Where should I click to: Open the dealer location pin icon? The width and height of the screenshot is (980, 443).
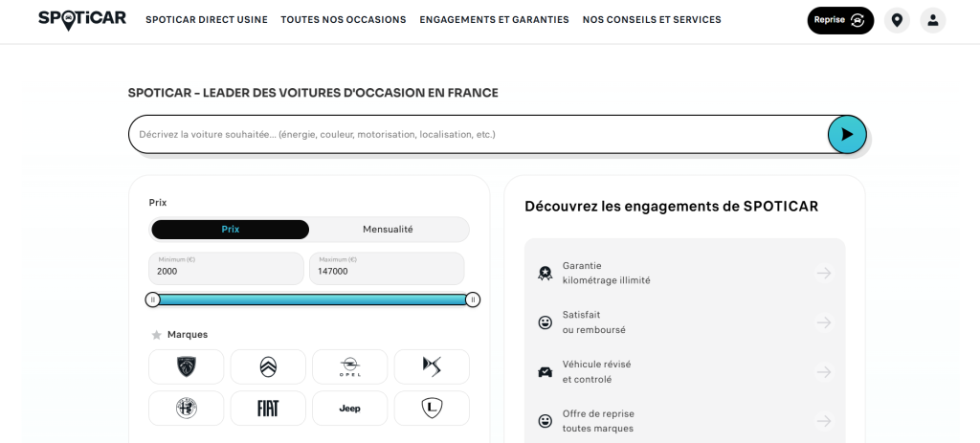point(897,21)
